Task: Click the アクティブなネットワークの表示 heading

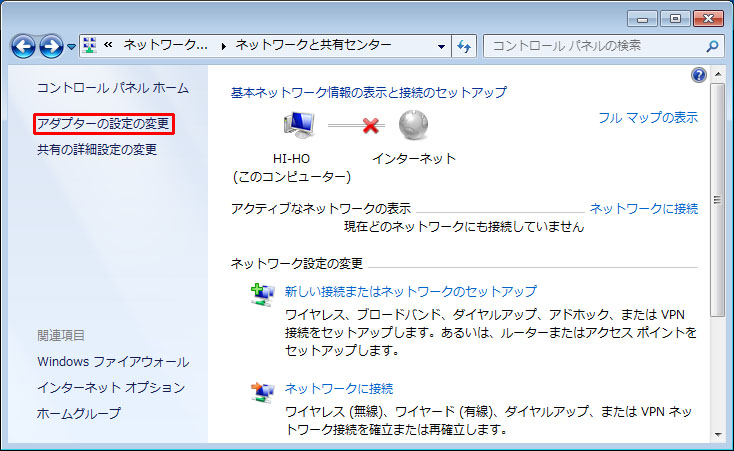Action: click(x=321, y=208)
